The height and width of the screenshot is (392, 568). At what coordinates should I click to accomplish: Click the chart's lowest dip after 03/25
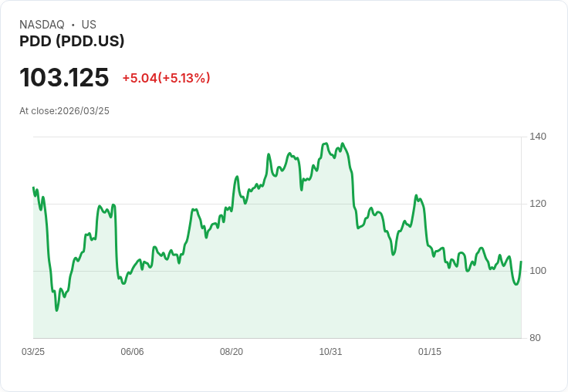(x=56, y=310)
